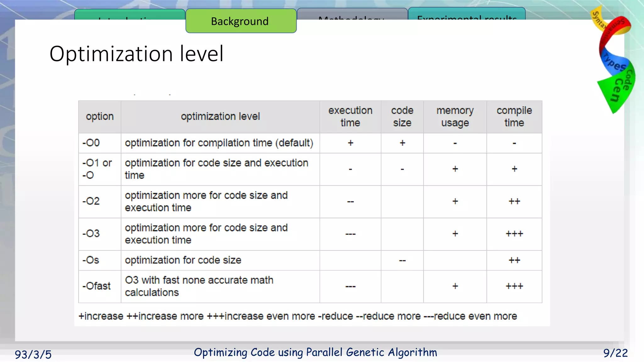644x362 pixels.
Task: Click the 'execution time' column header
Action: pyautogui.click(x=350, y=117)
